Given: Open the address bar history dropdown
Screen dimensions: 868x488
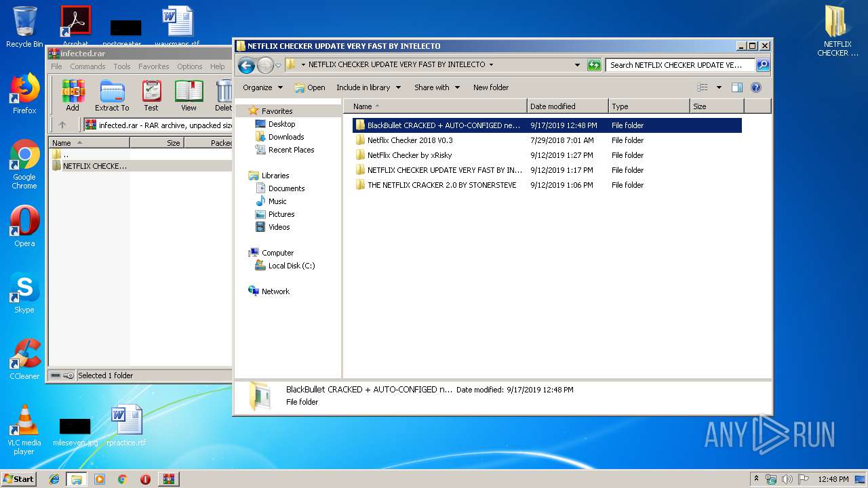Looking at the screenshot, I should point(577,65).
